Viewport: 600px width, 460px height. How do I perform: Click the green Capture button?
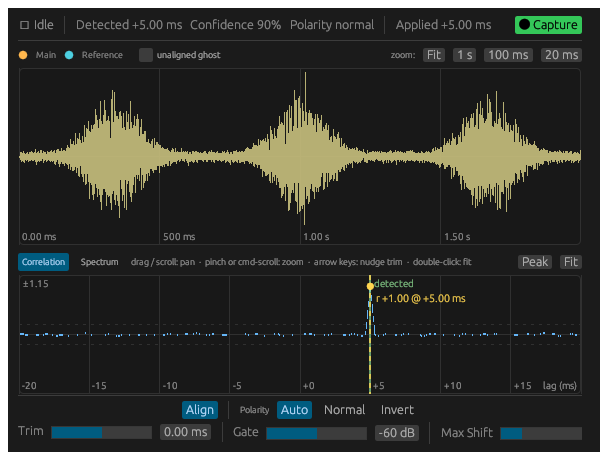[548, 25]
